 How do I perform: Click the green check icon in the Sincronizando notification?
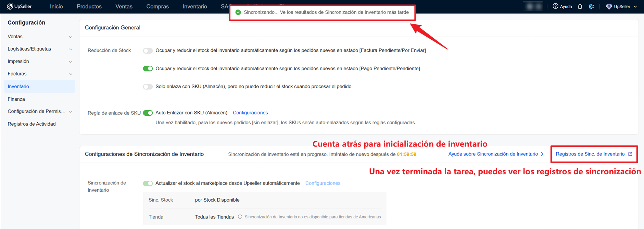pyautogui.click(x=238, y=12)
